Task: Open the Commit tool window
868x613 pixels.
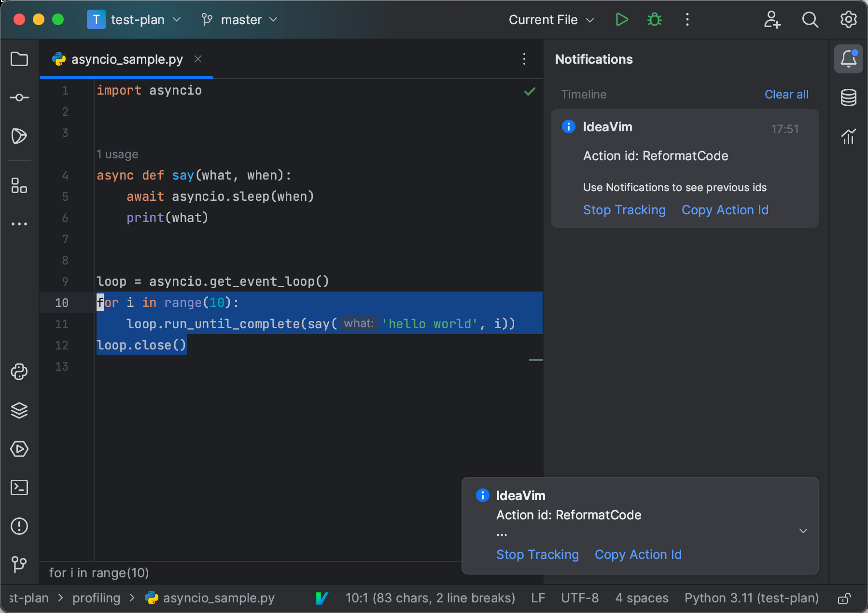Action: coord(19,97)
